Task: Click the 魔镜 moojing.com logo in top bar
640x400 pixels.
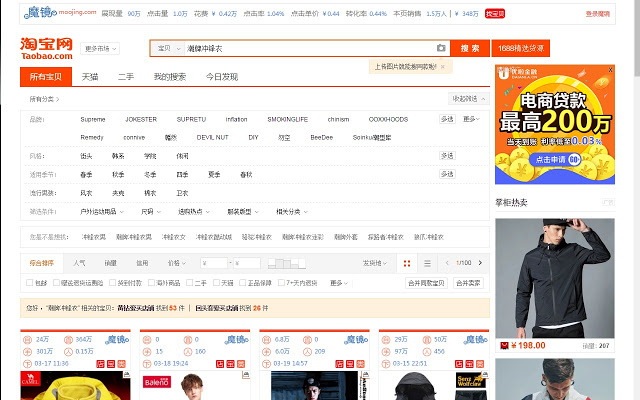Action: pos(60,13)
